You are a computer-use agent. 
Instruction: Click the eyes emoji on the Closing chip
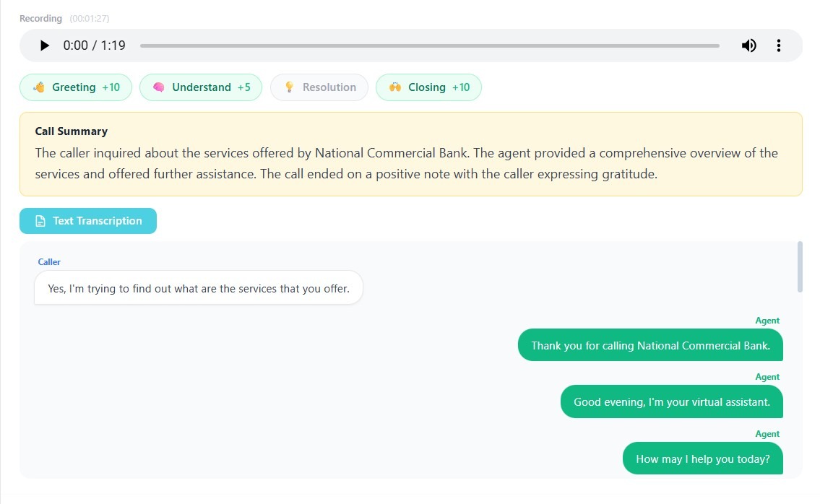394,87
